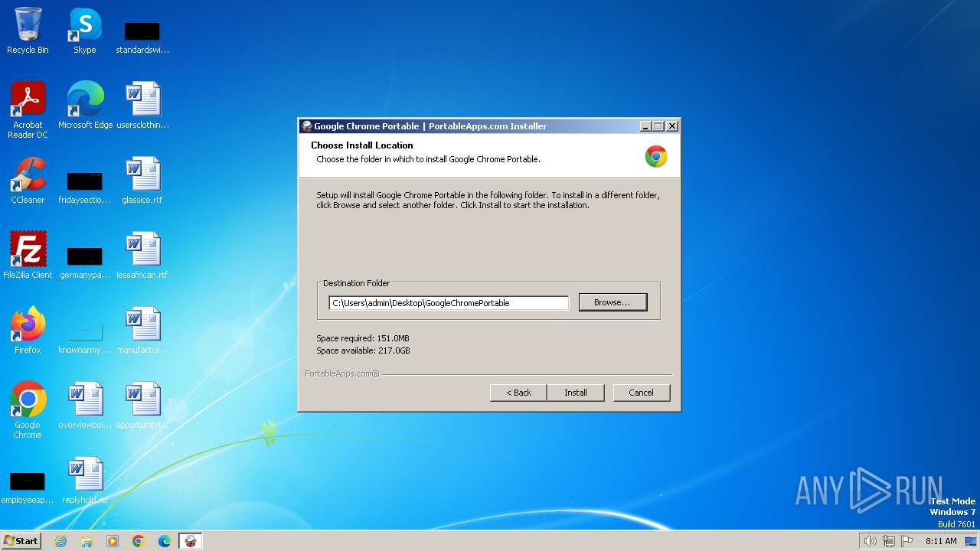The width and height of the screenshot is (980, 551).
Task: Minimize the installer window
Action: pos(645,126)
